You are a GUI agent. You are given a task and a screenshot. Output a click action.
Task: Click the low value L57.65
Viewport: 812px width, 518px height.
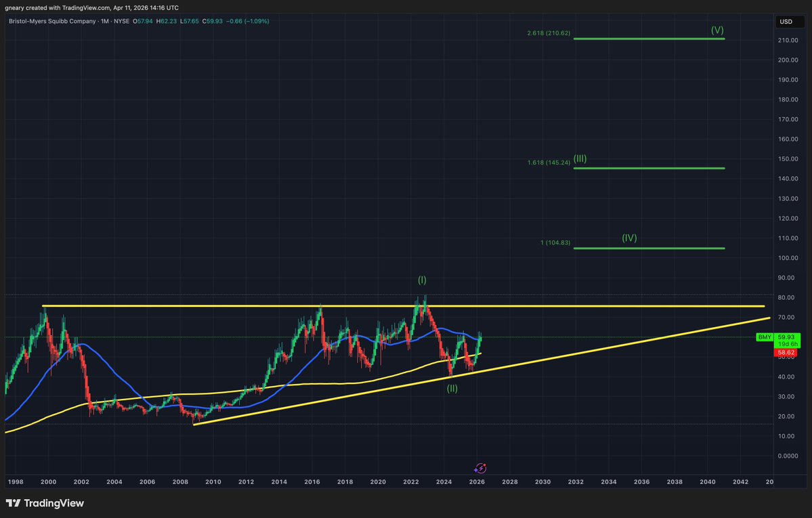pos(190,21)
